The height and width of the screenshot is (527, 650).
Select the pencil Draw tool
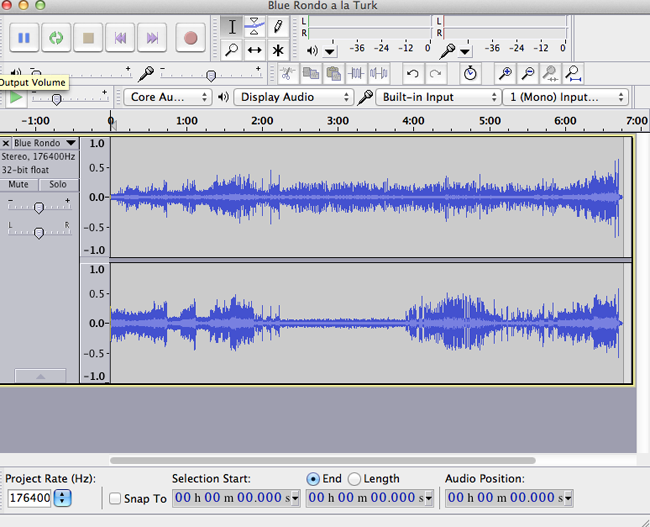click(278, 27)
